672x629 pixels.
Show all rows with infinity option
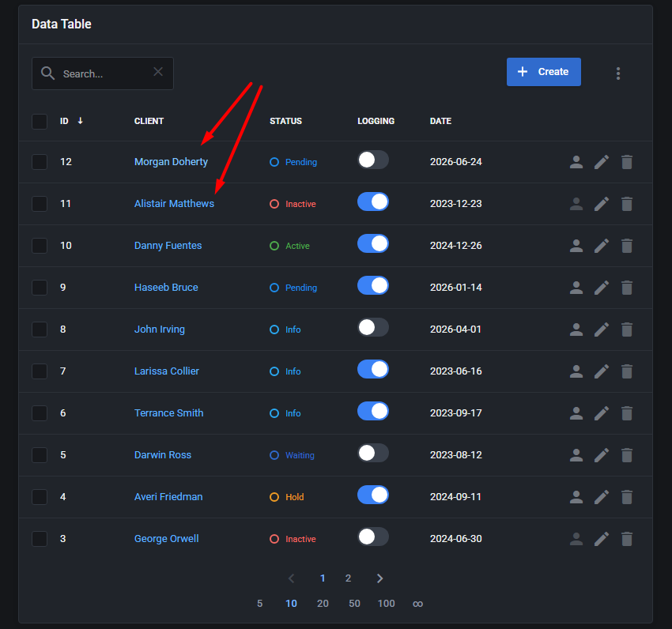417,604
